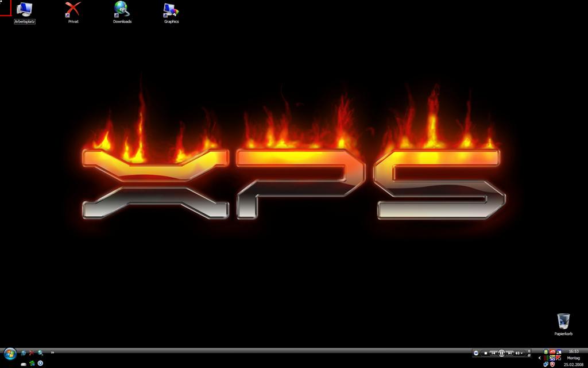Open the Downloads desktop shortcut
Image resolution: width=588 pixels, height=368 pixels.
coord(122,9)
